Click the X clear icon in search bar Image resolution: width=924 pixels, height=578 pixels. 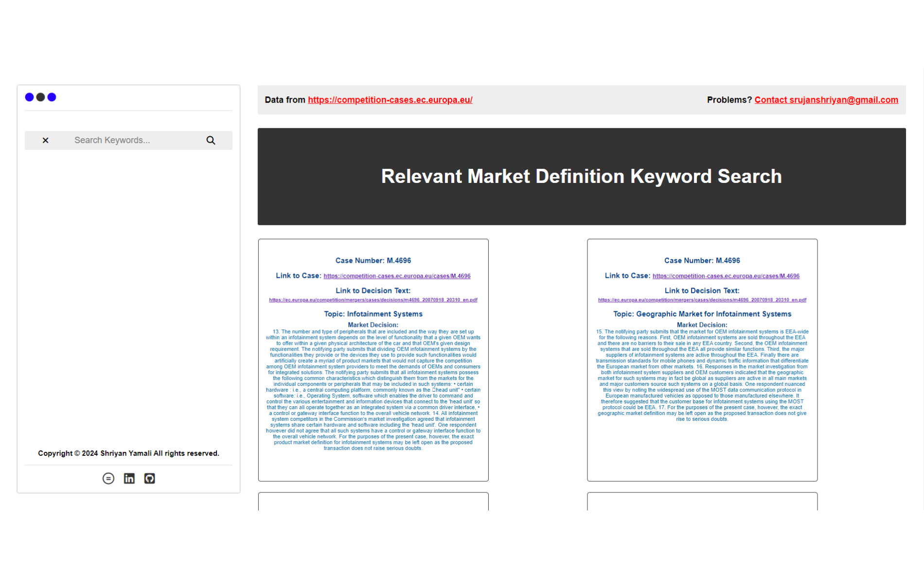(45, 140)
